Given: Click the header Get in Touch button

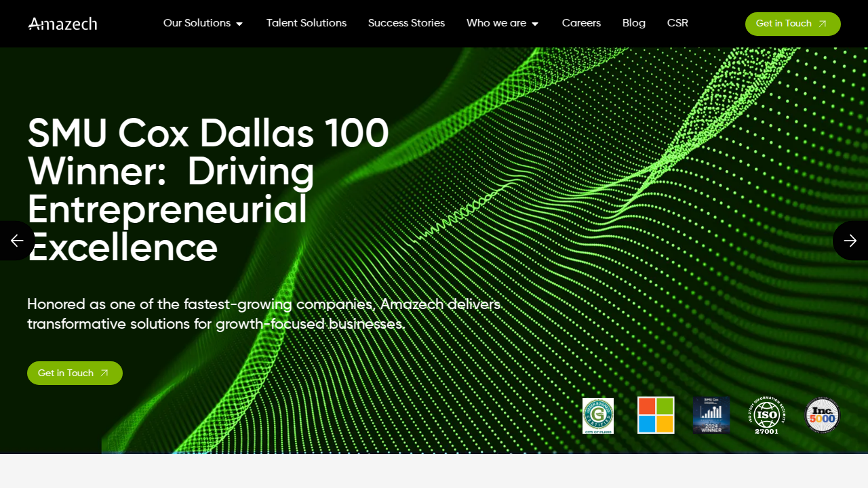Looking at the screenshot, I should pos(793,24).
